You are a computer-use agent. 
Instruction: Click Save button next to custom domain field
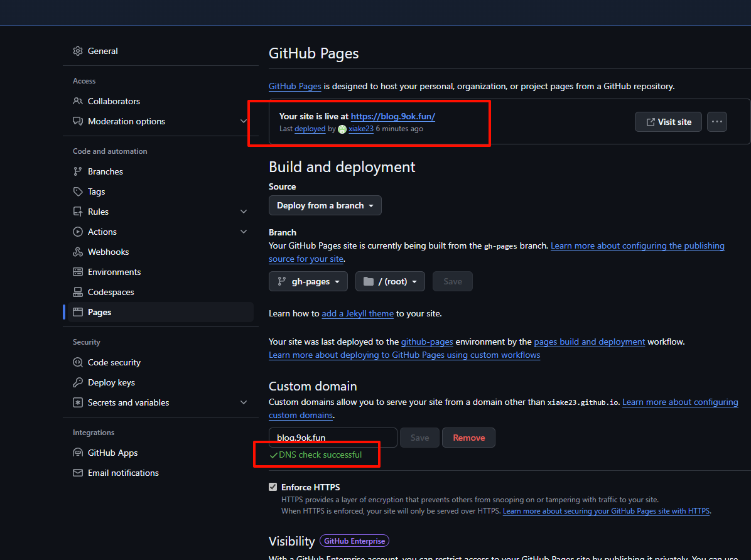[x=419, y=438]
